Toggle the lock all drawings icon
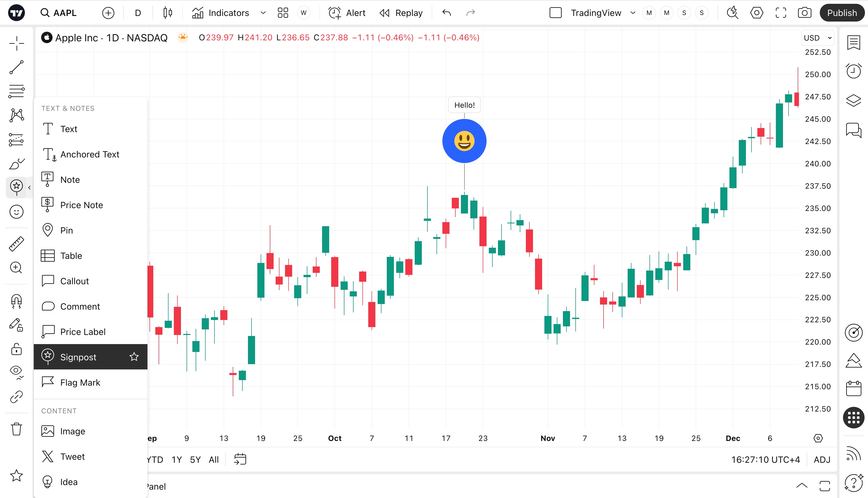The width and height of the screenshot is (868, 498). [16, 349]
